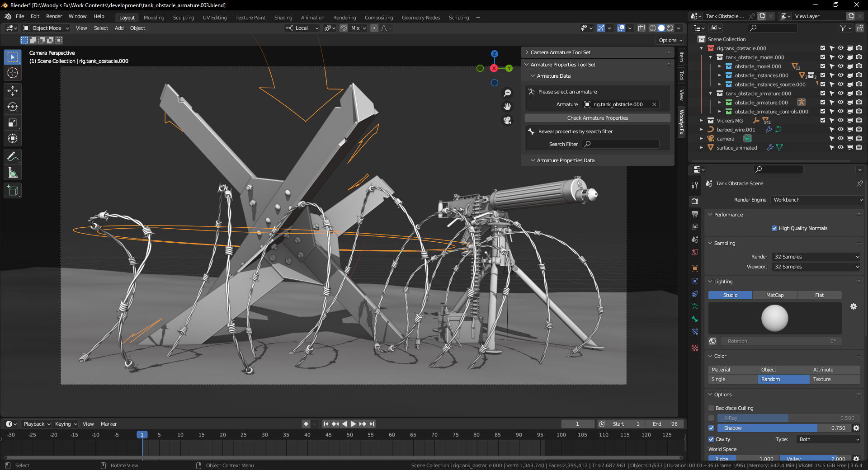Select the Annotate tool
868x470 pixels.
pyautogui.click(x=12, y=156)
